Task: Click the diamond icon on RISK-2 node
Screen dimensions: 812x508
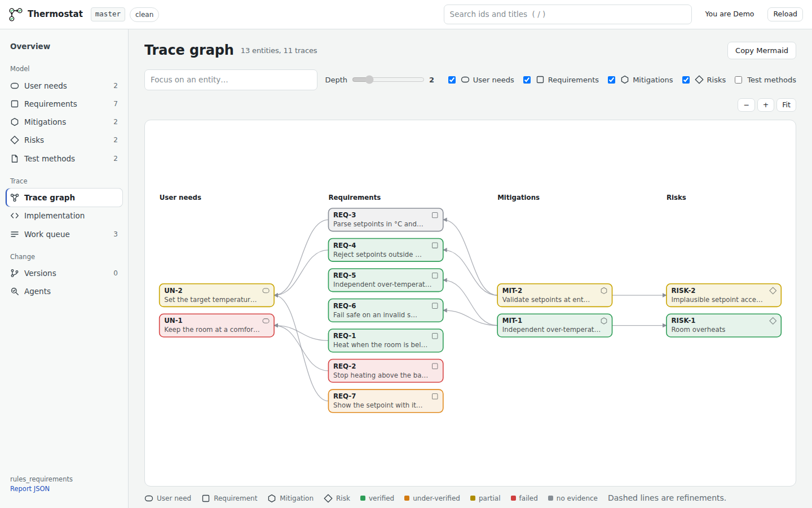Action: 773,291
